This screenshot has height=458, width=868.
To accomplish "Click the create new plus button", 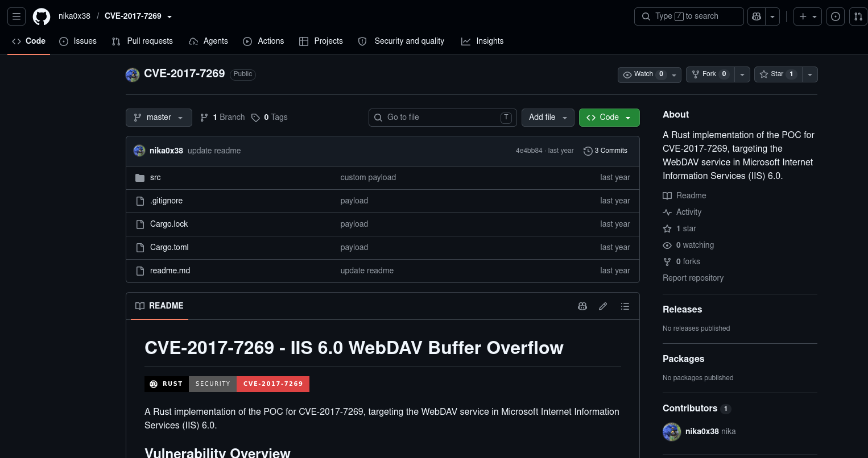I will tap(808, 16).
